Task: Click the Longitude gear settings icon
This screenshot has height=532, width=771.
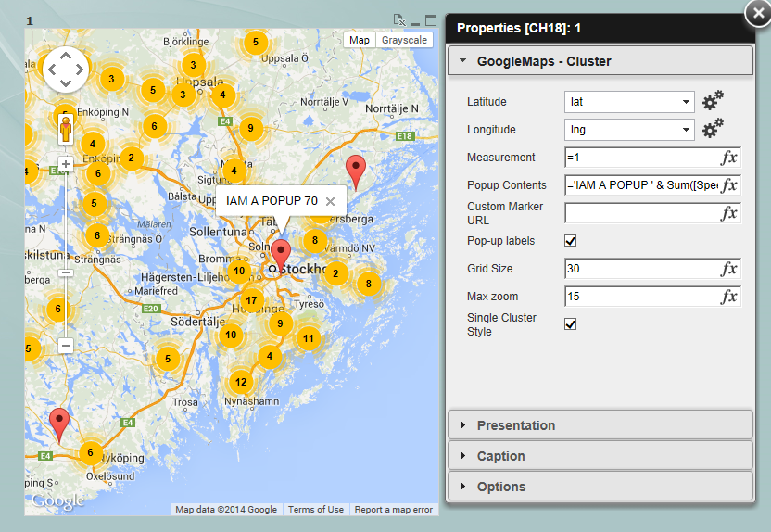Action: tap(712, 129)
